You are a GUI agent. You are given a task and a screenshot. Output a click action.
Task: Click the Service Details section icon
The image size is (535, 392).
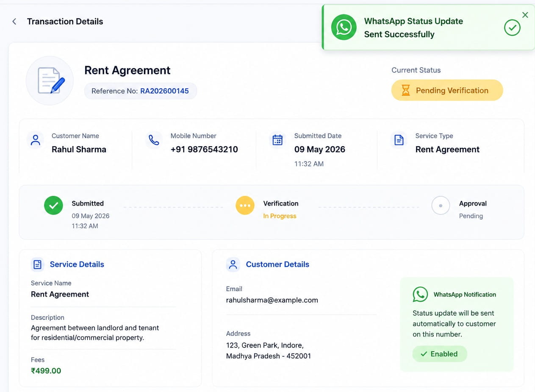(37, 264)
